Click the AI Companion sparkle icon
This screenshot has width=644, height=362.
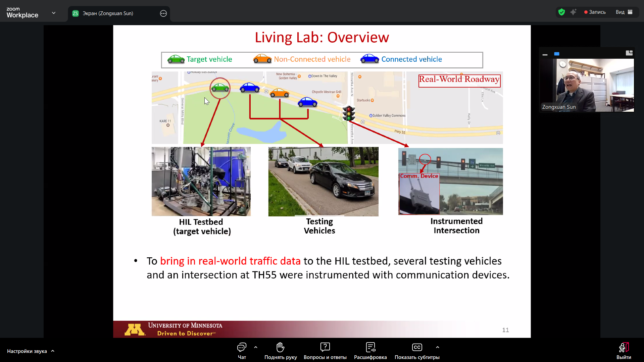pyautogui.click(x=573, y=12)
